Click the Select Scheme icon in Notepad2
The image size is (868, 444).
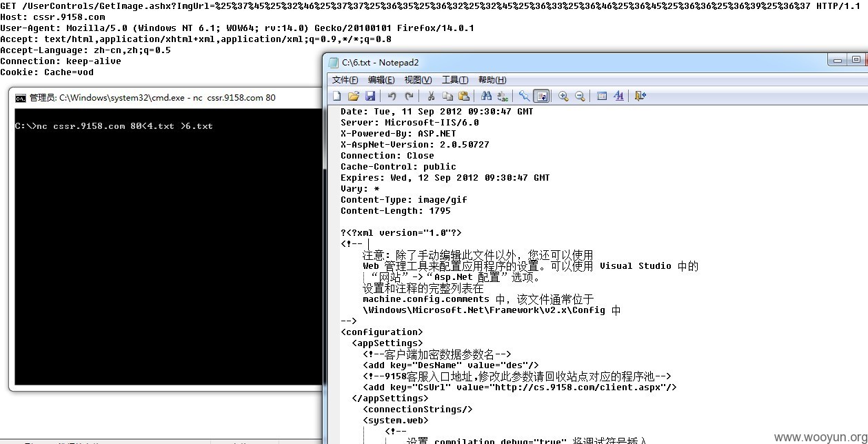coord(602,96)
